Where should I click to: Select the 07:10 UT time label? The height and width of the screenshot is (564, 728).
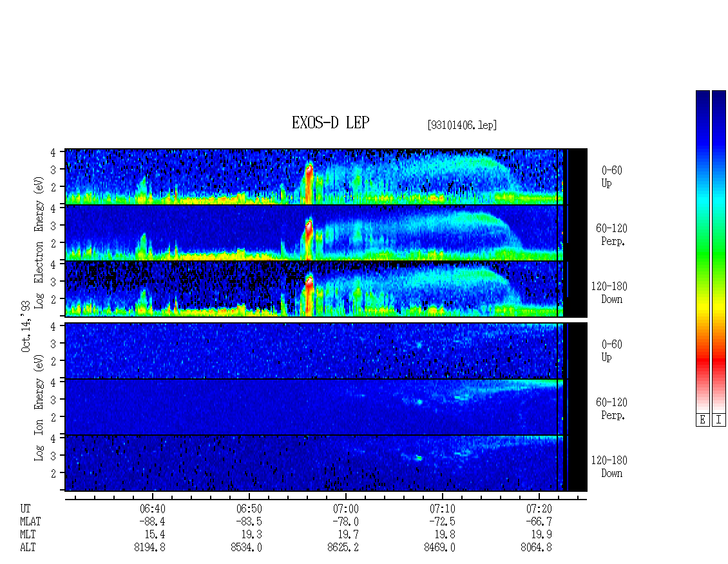point(443,509)
